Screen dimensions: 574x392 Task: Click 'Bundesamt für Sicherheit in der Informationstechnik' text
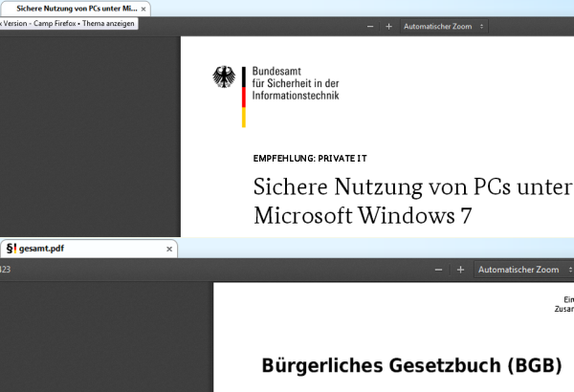tap(296, 83)
